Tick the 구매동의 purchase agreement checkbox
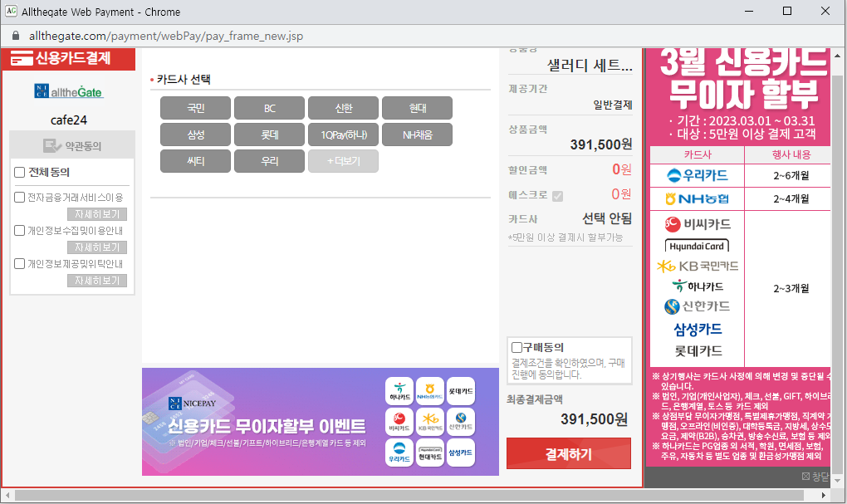The width and height of the screenshot is (847, 504). click(x=517, y=347)
